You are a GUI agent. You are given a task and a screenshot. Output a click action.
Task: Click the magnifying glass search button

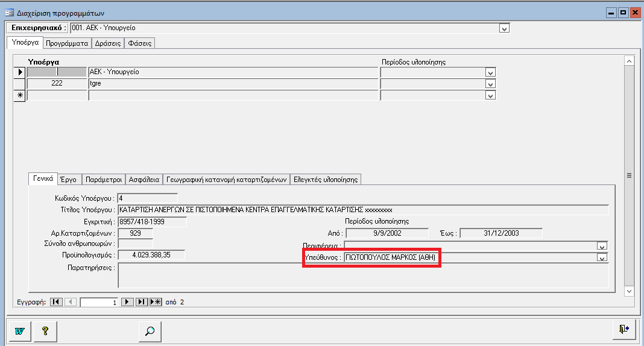coord(150,330)
